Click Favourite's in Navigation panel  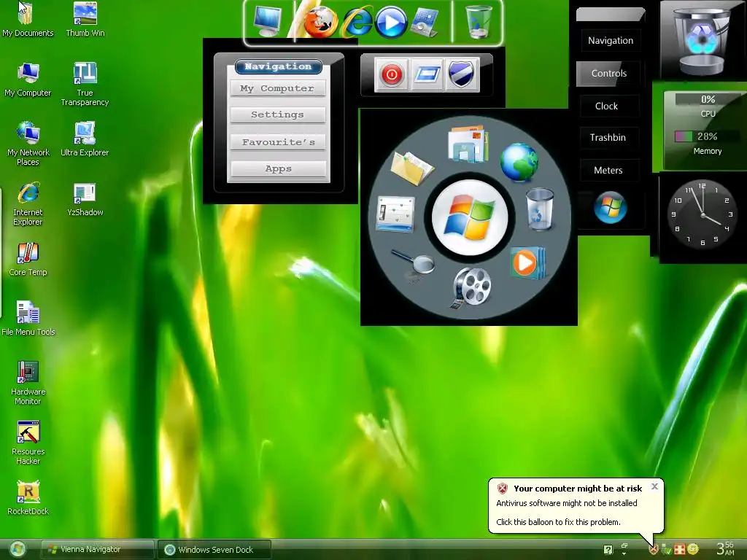pos(278,142)
